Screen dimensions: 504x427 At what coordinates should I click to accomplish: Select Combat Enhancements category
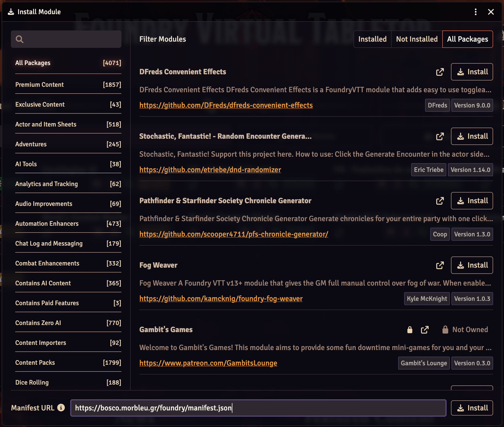(68, 263)
